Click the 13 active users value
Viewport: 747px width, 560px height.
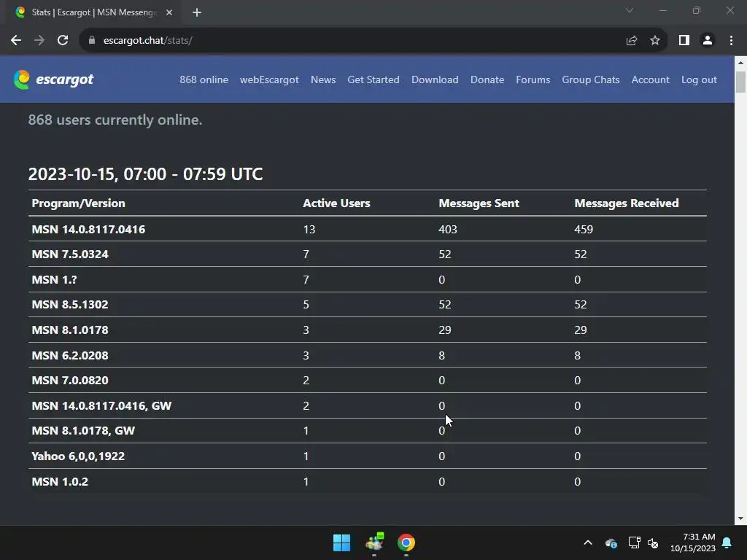[309, 230]
